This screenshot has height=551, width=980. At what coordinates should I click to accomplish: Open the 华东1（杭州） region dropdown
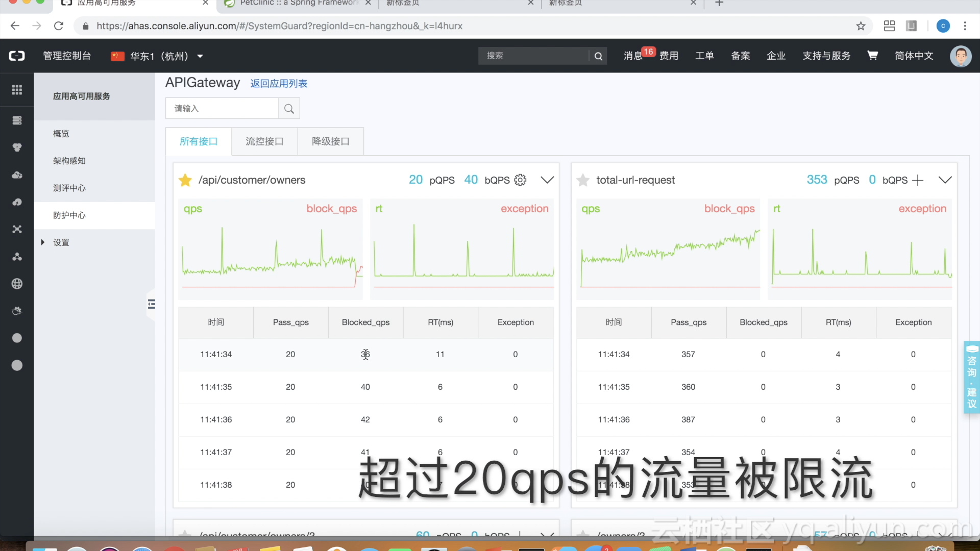point(157,56)
